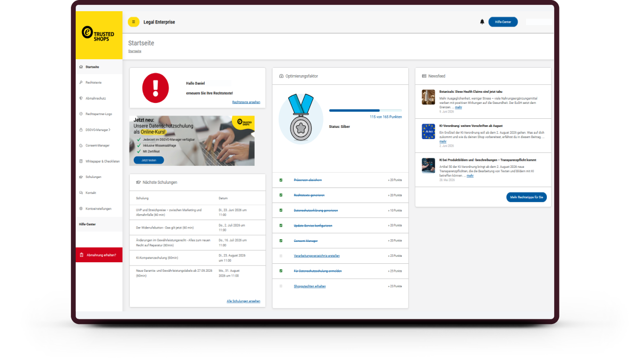Screen dimensions: 639x364
Task: Open the KI bei Produktbildern thumbnail
Action: tap(428, 166)
